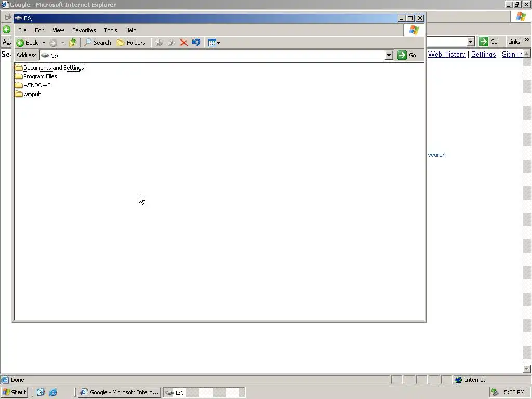Click Links label in Internet Explorer
This screenshot has height=399, width=532.
coord(514,42)
